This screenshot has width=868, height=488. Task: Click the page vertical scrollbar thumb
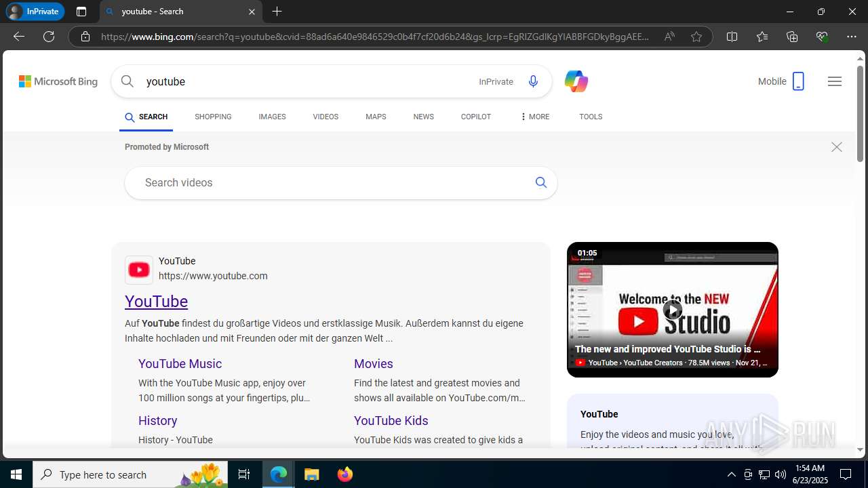click(860, 113)
